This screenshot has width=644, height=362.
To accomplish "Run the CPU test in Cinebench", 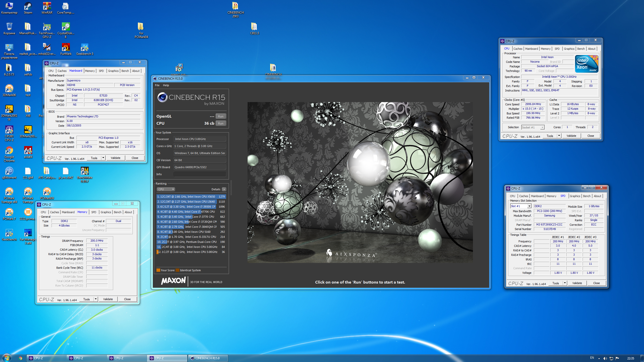I will pyautogui.click(x=221, y=123).
